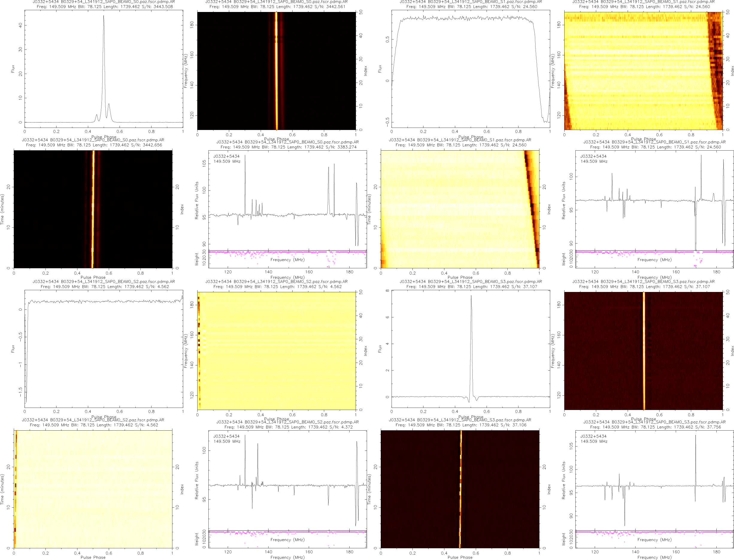Click the S2 frequency versus phase heatmap

(276, 351)
